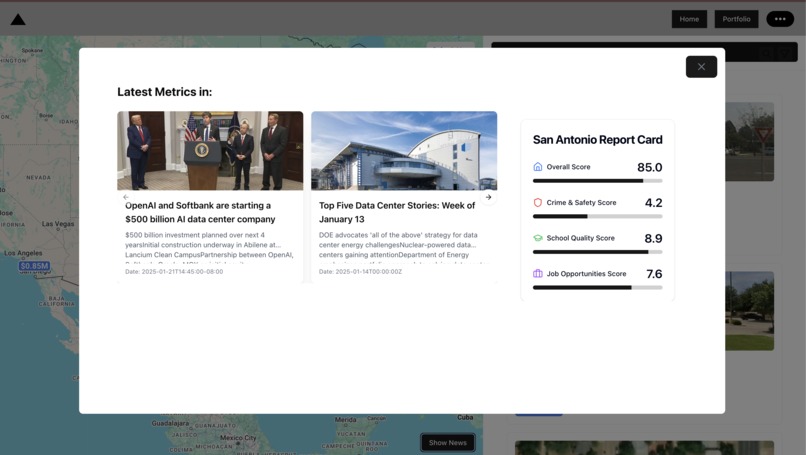The width and height of the screenshot is (806, 455).
Task: Read OpenAI and Softbank $500 billion headline
Action: click(200, 212)
